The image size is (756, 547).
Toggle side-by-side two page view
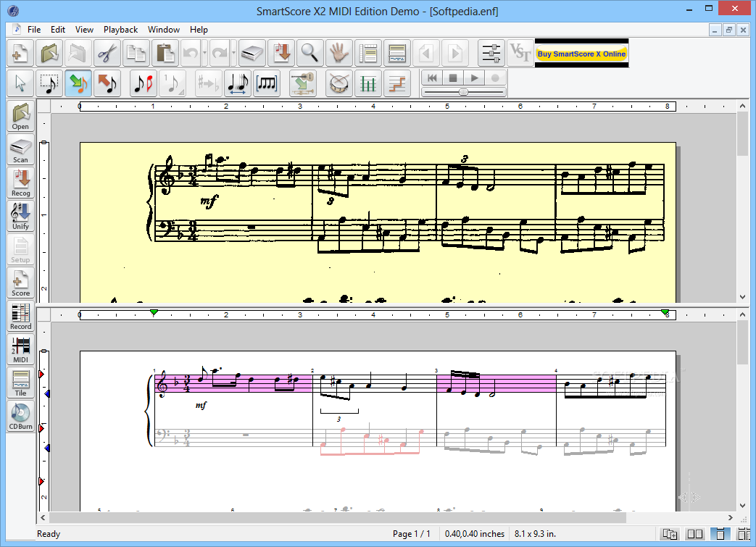(695, 533)
